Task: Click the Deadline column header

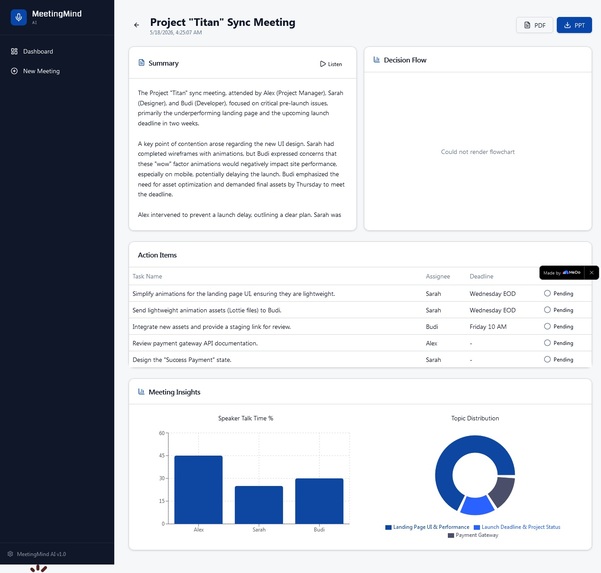Action: click(481, 276)
